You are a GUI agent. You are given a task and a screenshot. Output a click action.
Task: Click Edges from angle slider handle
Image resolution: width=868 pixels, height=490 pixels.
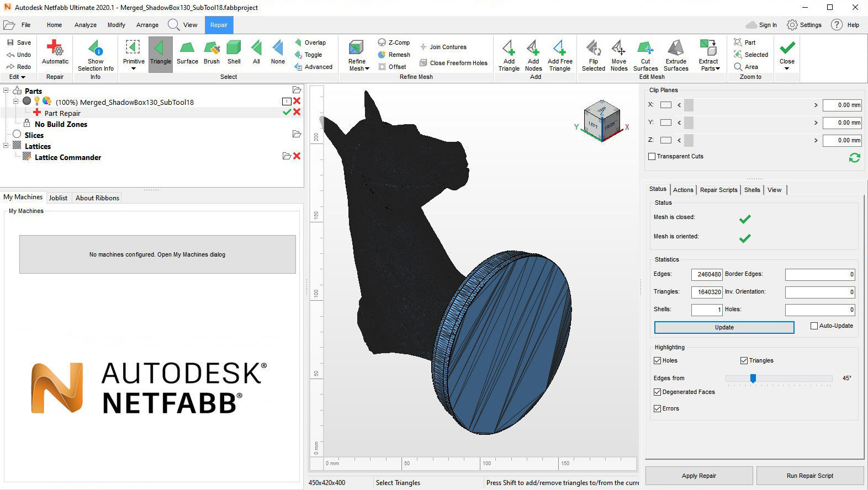pos(753,378)
